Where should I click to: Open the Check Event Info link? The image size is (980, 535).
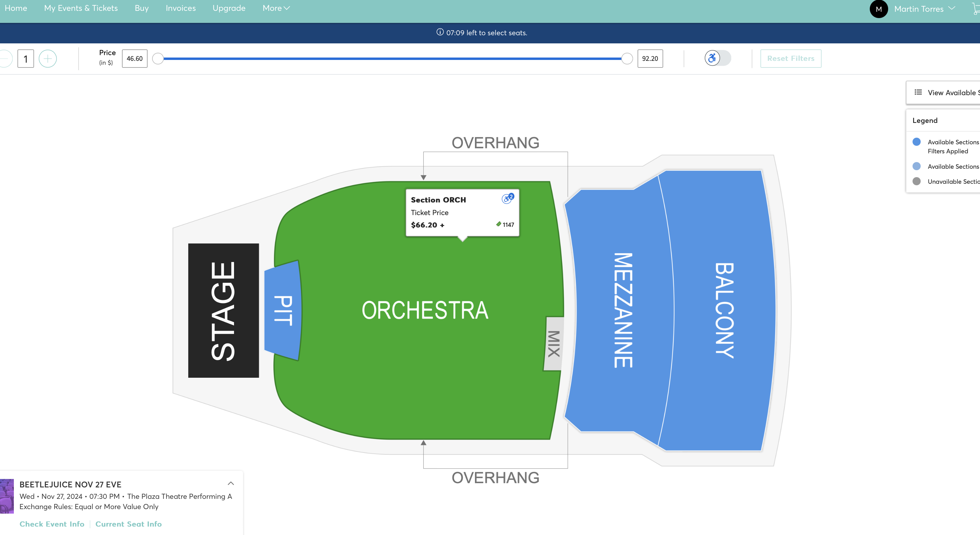52,524
